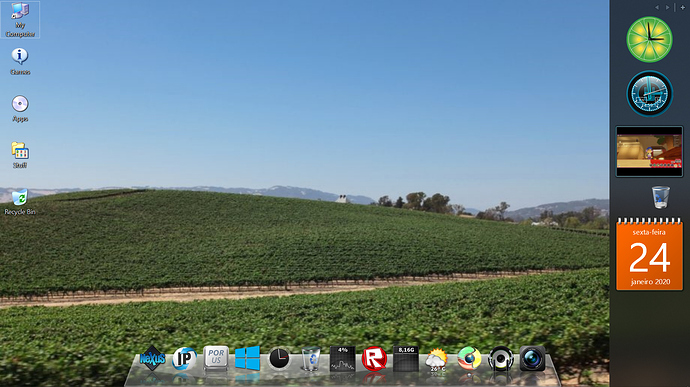Launch the Chrome-style browser from dock
This screenshot has width=690, height=387.
coord(469,358)
